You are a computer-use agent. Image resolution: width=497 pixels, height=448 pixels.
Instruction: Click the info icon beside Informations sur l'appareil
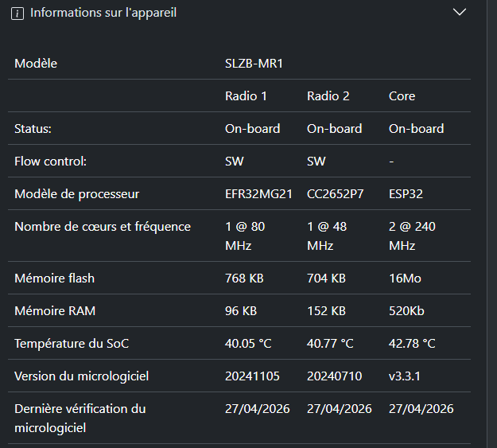(x=17, y=14)
